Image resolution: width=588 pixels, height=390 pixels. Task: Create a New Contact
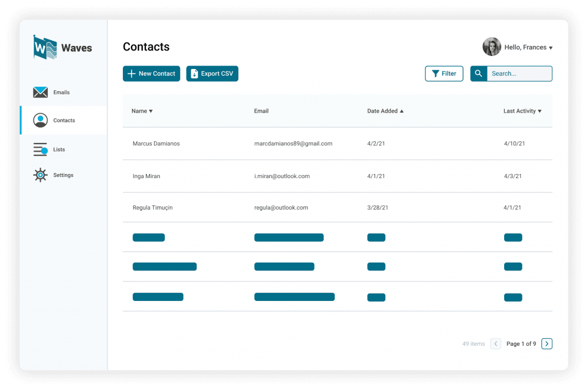(x=152, y=74)
